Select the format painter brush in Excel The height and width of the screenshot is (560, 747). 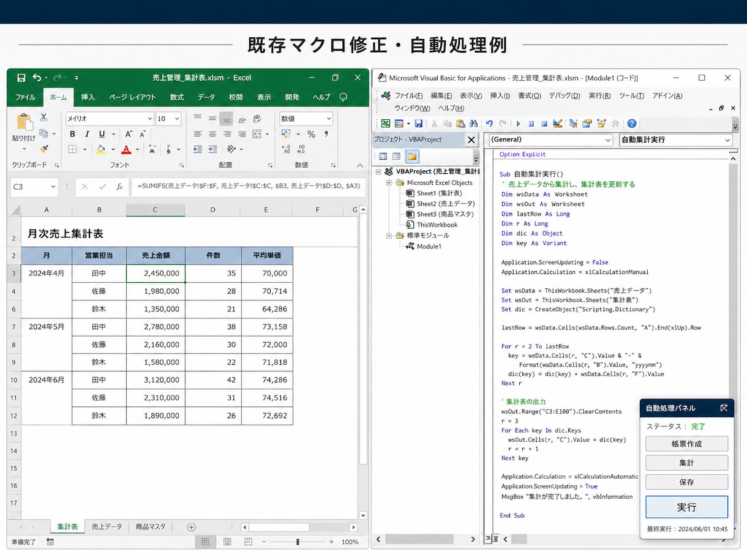click(44, 149)
